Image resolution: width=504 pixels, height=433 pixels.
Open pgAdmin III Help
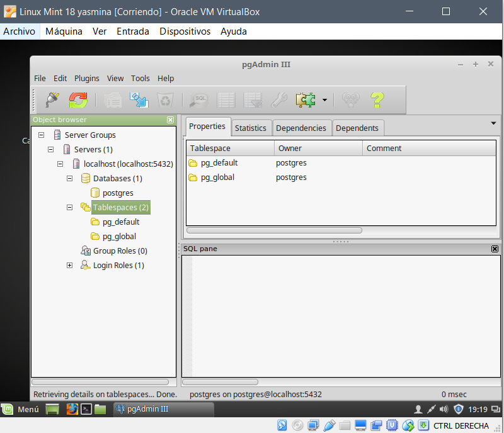(x=377, y=99)
